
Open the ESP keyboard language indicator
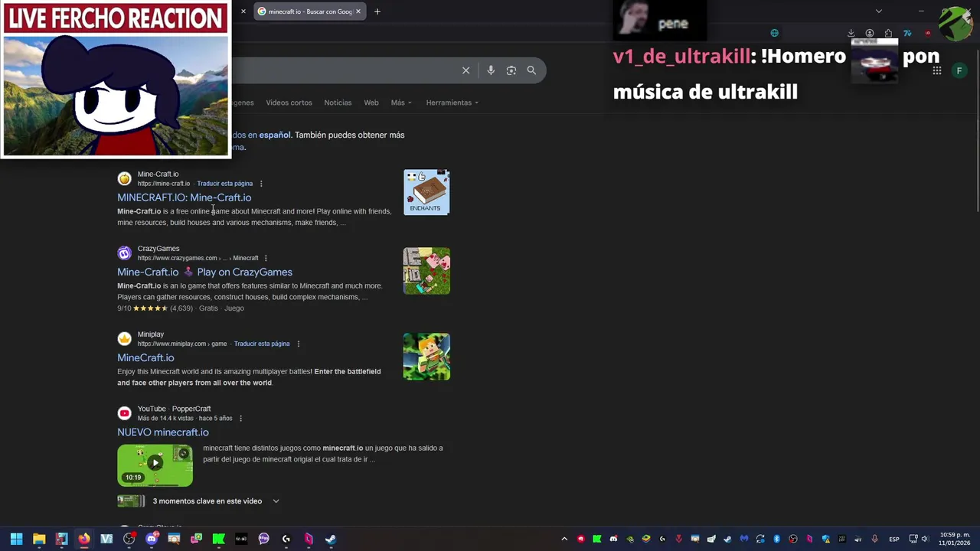pyautogui.click(x=893, y=539)
